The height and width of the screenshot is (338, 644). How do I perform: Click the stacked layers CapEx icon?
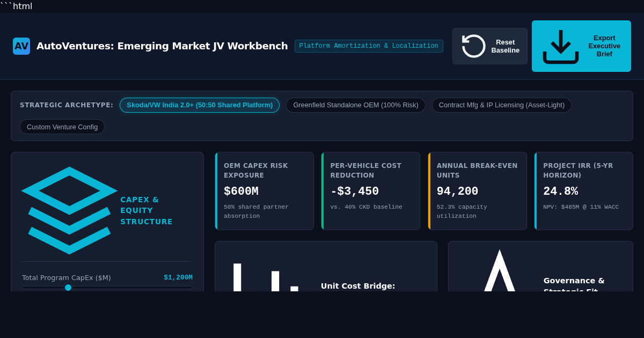pos(69,210)
